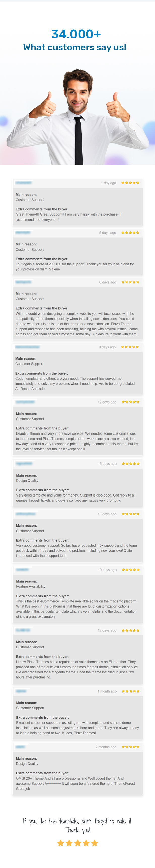Click the star rating of the "2 months ago" review
The height and width of the screenshot is (868, 155).
[130, 747]
